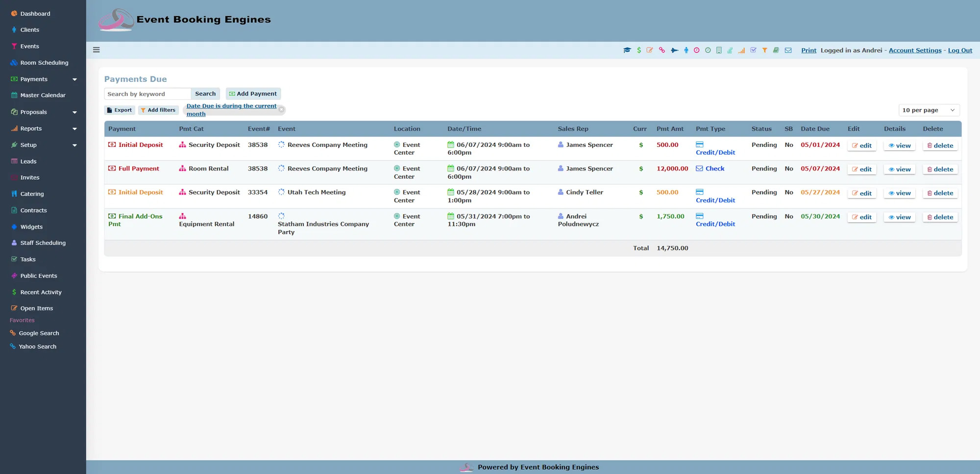
Task: Click the Add Payment button
Action: (253, 94)
